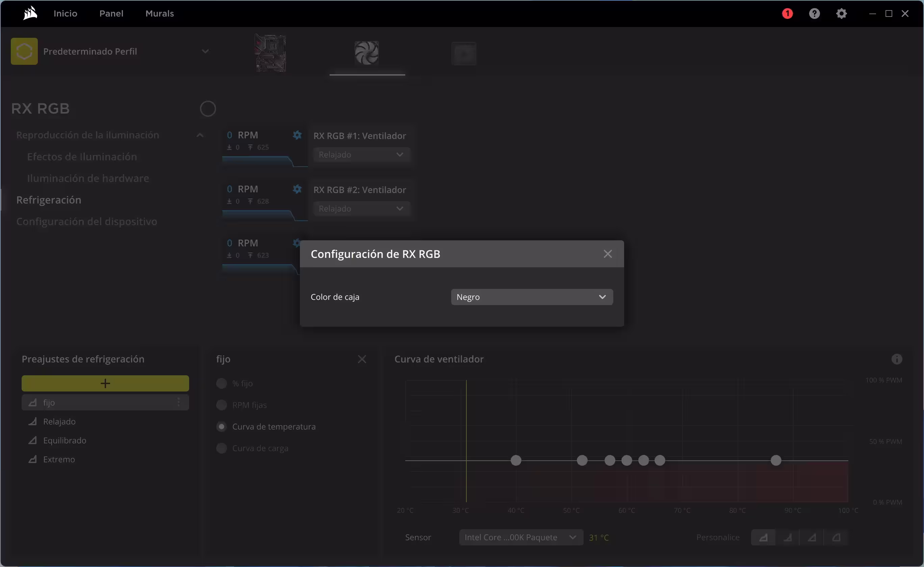The height and width of the screenshot is (567, 924).
Task: Open the Panel menu tab
Action: click(x=111, y=13)
